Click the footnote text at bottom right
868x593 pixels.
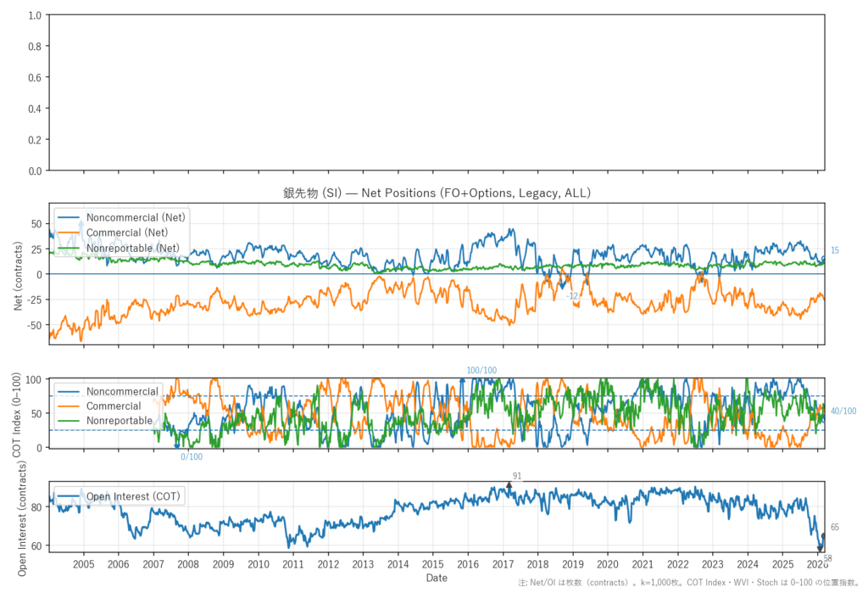point(692,583)
